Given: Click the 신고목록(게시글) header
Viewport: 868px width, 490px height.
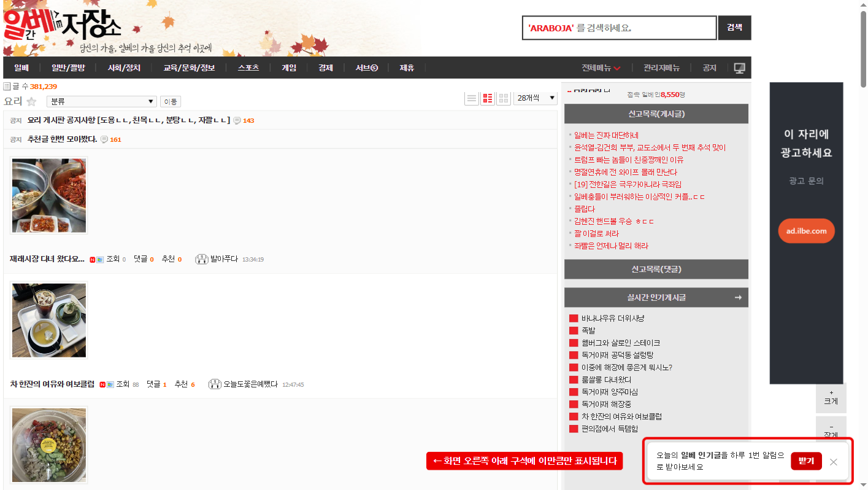Looking at the screenshot, I should click(656, 114).
